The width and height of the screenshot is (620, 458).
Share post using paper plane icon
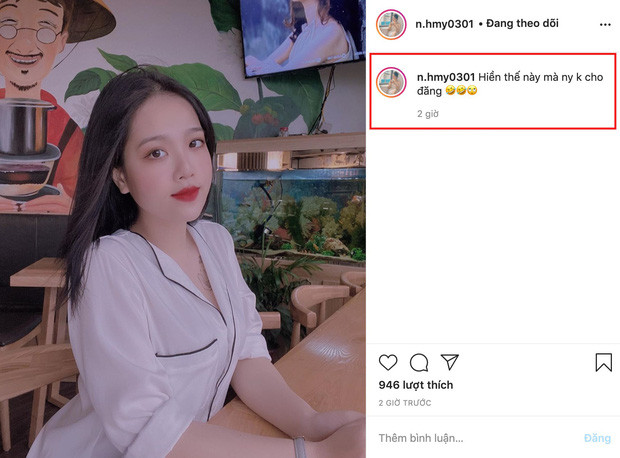coord(450,361)
